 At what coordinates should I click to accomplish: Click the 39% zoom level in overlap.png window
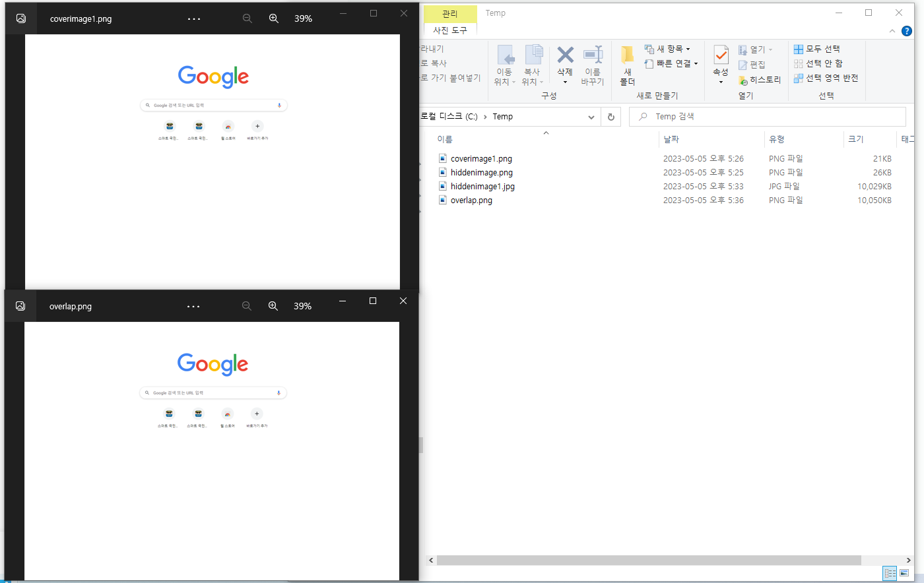point(303,306)
